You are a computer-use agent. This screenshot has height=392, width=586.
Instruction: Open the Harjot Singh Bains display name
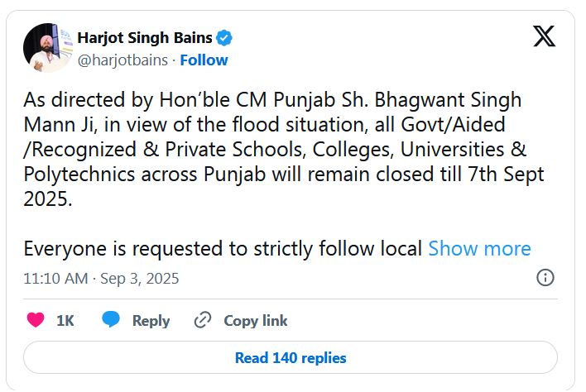coord(145,38)
